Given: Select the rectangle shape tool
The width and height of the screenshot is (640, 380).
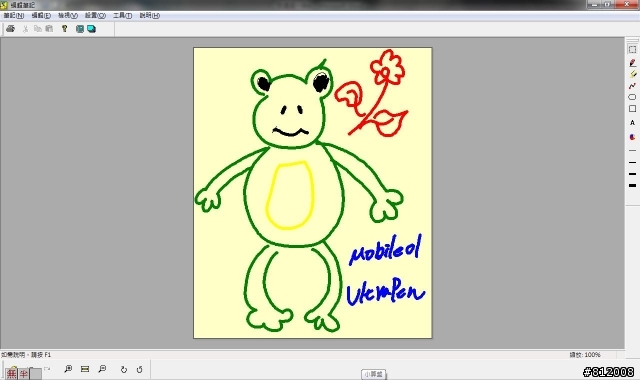Looking at the screenshot, I should (632, 109).
